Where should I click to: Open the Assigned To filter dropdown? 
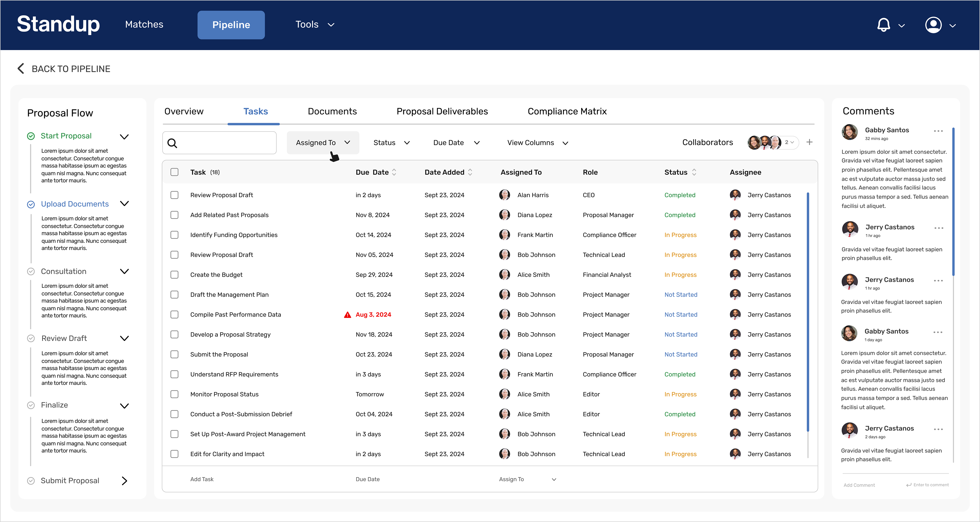coord(323,143)
